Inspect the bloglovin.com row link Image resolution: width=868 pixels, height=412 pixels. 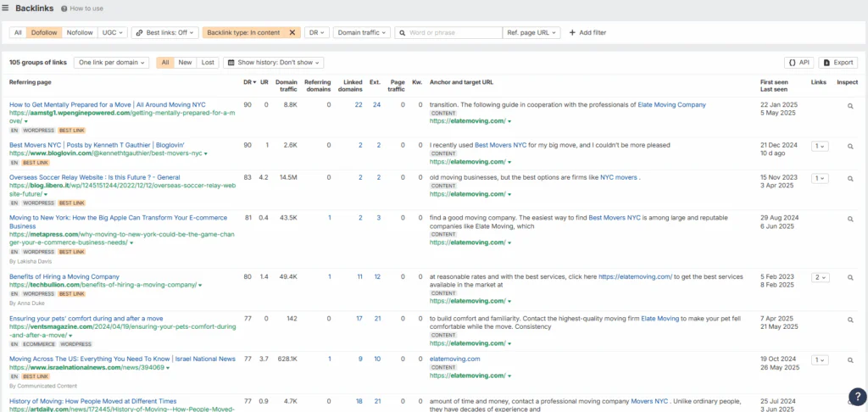(851, 147)
